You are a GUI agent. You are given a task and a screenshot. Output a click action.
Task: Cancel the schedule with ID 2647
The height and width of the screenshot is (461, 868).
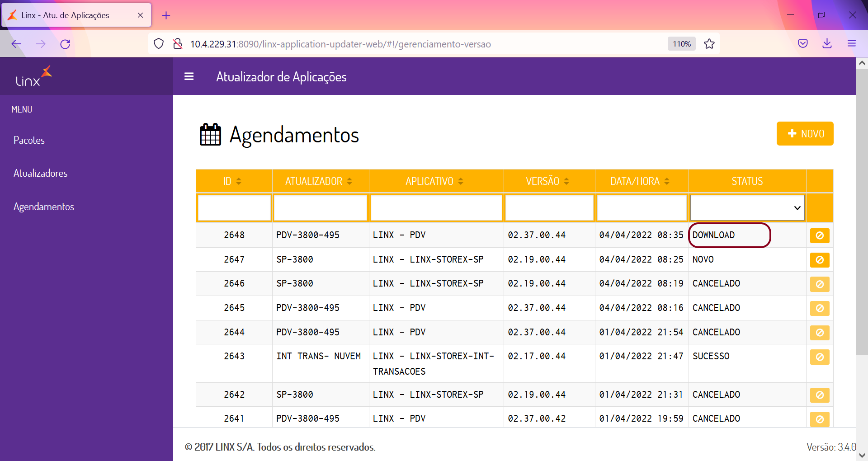pyautogui.click(x=819, y=260)
